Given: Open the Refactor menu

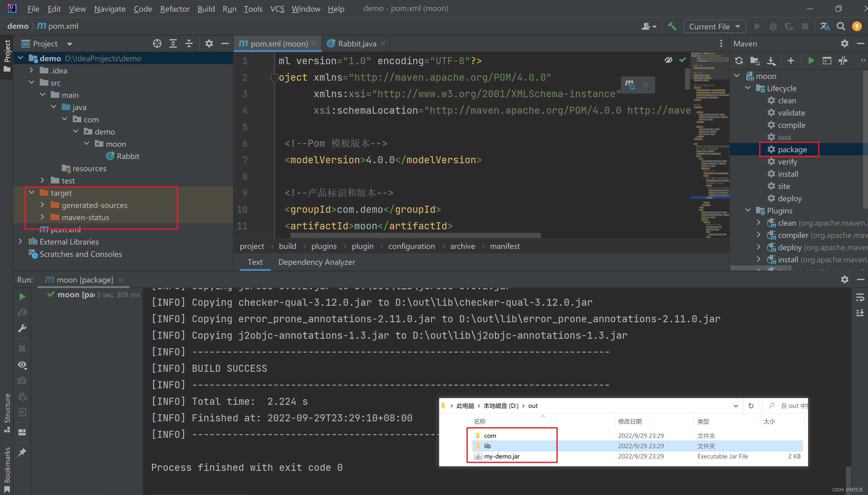Looking at the screenshot, I should pyautogui.click(x=175, y=9).
